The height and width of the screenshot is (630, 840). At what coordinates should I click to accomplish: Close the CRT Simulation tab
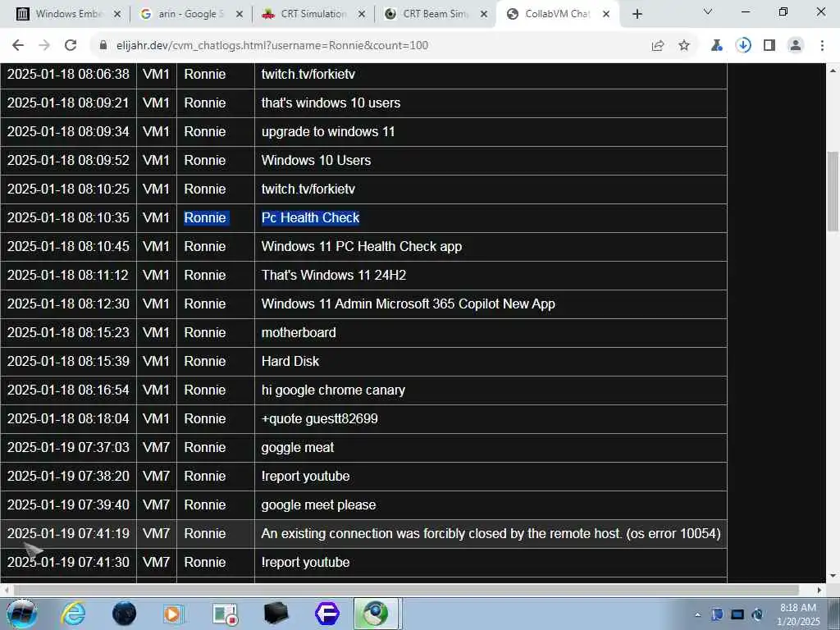pyautogui.click(x=362, y=14)
